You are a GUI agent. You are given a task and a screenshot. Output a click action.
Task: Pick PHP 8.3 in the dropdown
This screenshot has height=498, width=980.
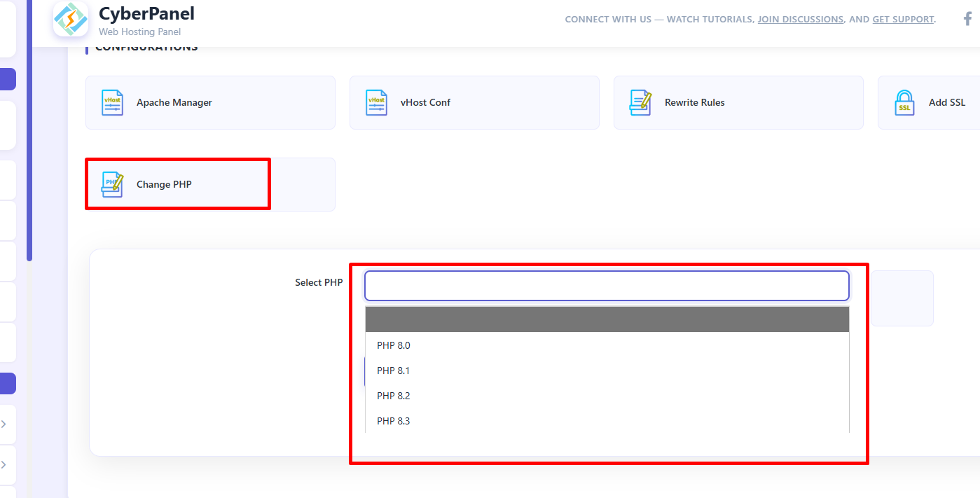394,421
